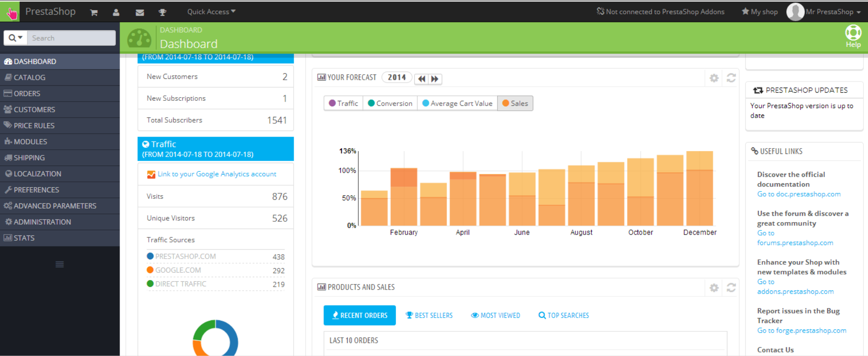
Task: Open Go to forge.prestashop.com link
Action: click(x=802, y=330)
